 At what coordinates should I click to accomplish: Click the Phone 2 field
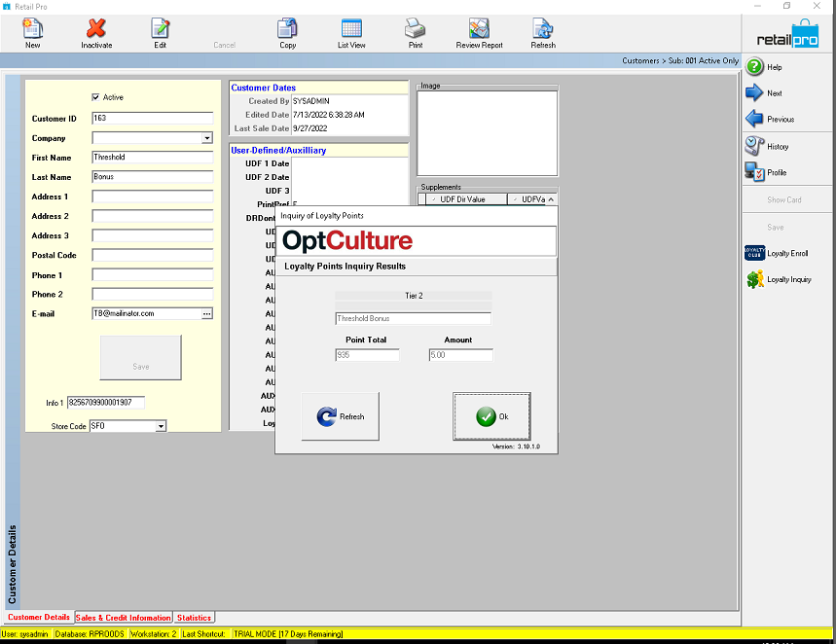coord(153,294)
